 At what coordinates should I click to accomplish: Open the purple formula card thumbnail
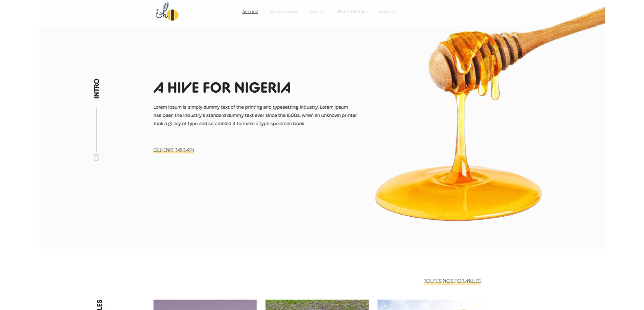point(205,305)
